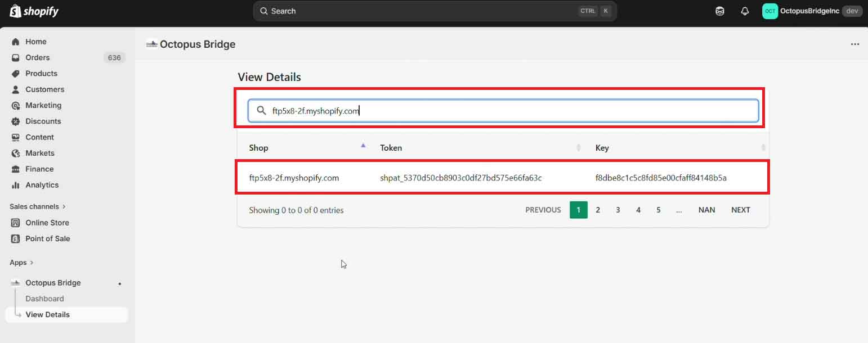Go to page 5

click(658, 210)
